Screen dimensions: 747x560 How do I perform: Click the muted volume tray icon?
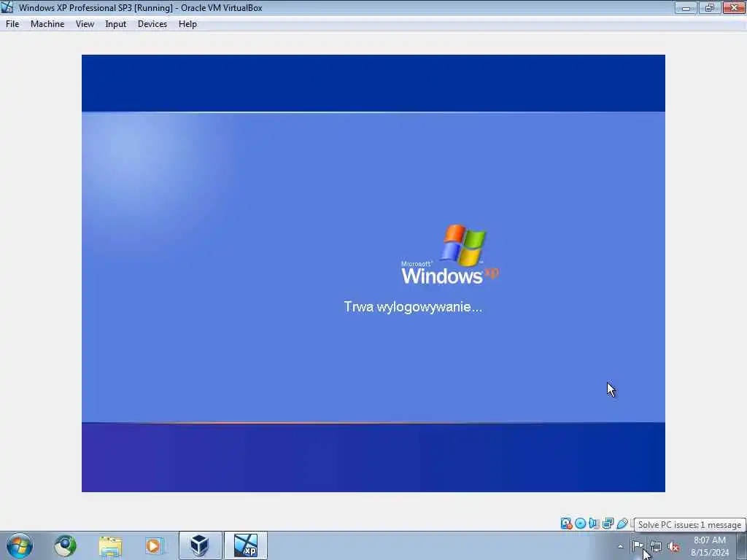coord(673,546)
